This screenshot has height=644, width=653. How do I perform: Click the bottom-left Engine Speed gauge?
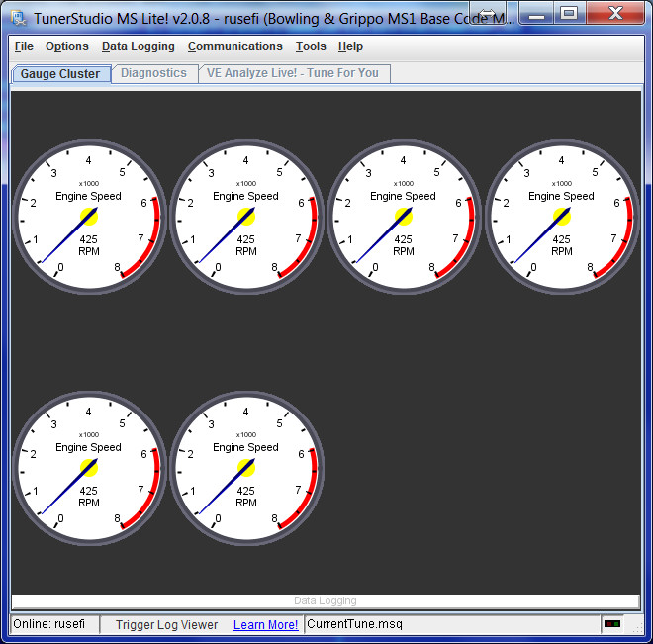(89, 468)
